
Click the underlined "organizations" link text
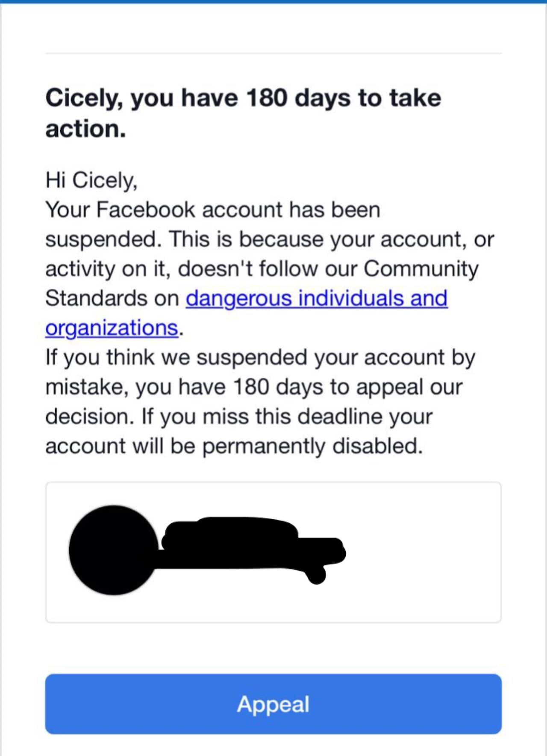(112, 328)
